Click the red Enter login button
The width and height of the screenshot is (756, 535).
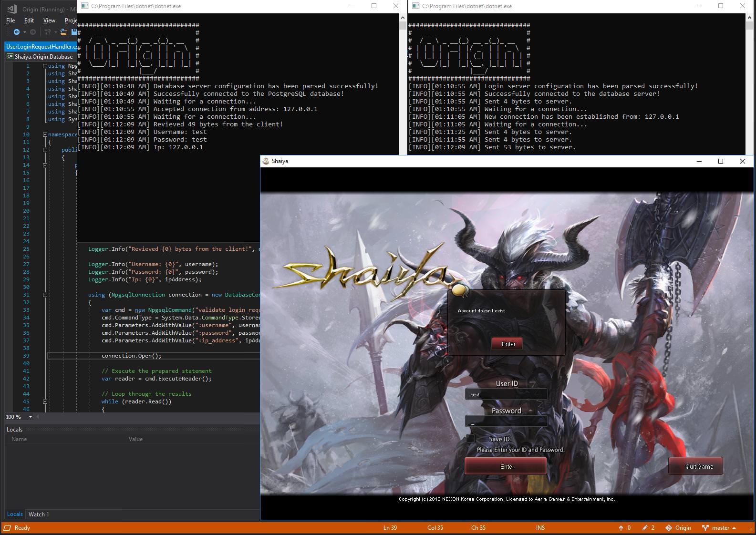click(506, 466)
